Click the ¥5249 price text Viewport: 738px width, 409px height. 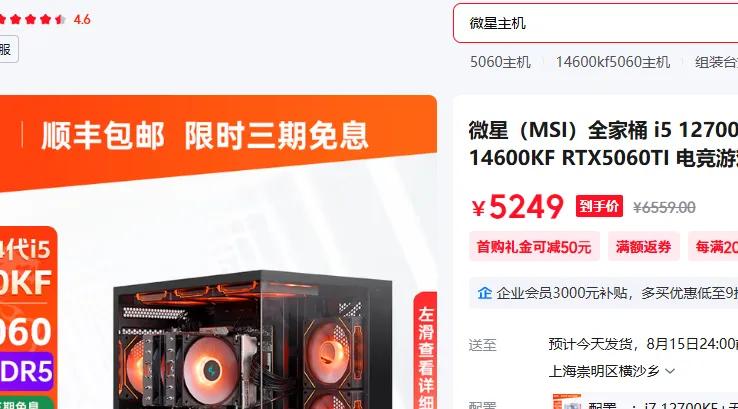517,207
